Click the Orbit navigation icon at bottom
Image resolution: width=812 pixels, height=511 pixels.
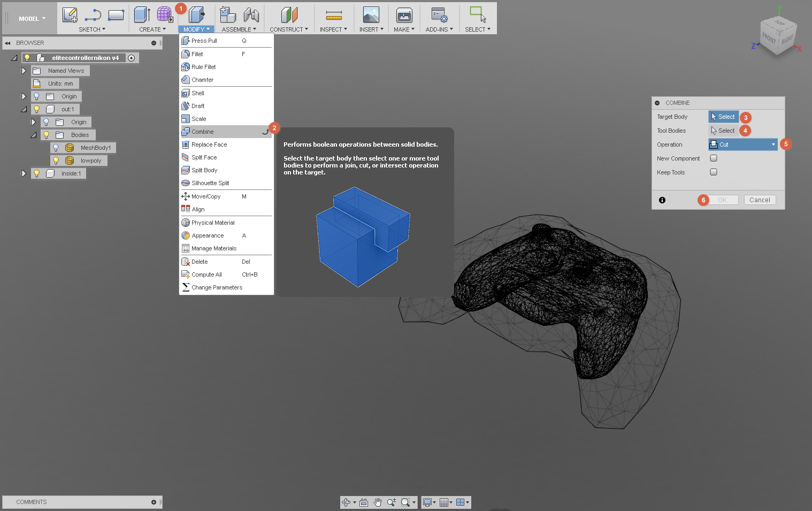(x=346, y=502)
